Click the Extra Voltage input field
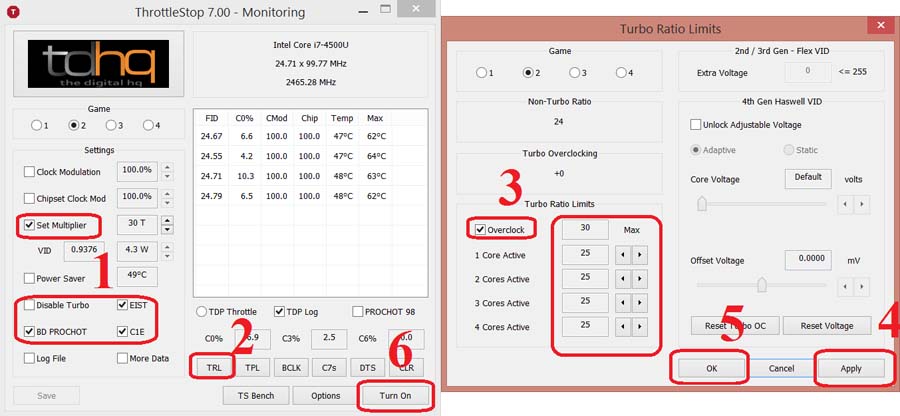Image resolution: width=900 pixels, height=416 pixels. click(808, 72)
